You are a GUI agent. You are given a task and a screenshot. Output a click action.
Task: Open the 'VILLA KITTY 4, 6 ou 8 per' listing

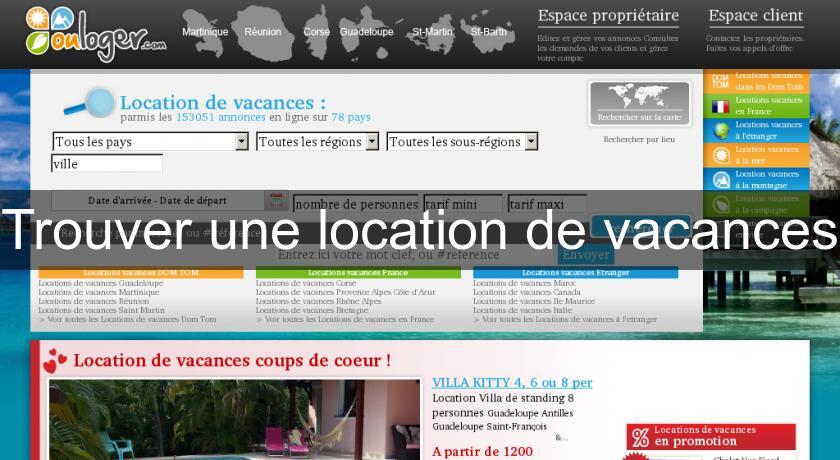tap(512, 383)
